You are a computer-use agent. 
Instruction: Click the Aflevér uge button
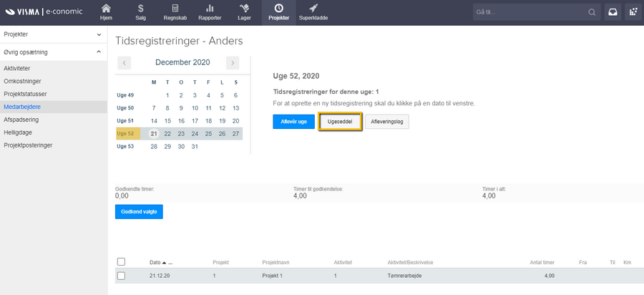[293, 122]
